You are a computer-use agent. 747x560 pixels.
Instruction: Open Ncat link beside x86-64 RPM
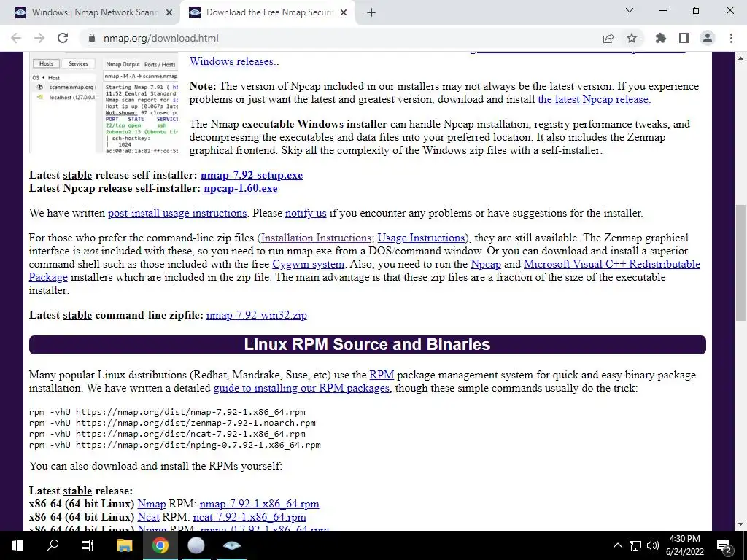tap(148, 517)
